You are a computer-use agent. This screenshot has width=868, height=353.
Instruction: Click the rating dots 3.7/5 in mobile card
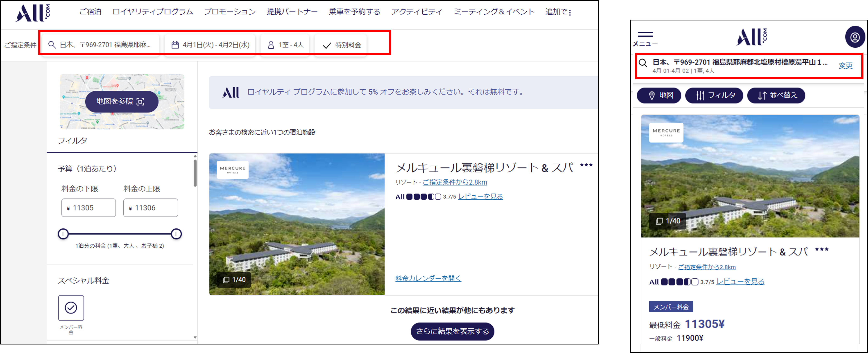[679, 282]
